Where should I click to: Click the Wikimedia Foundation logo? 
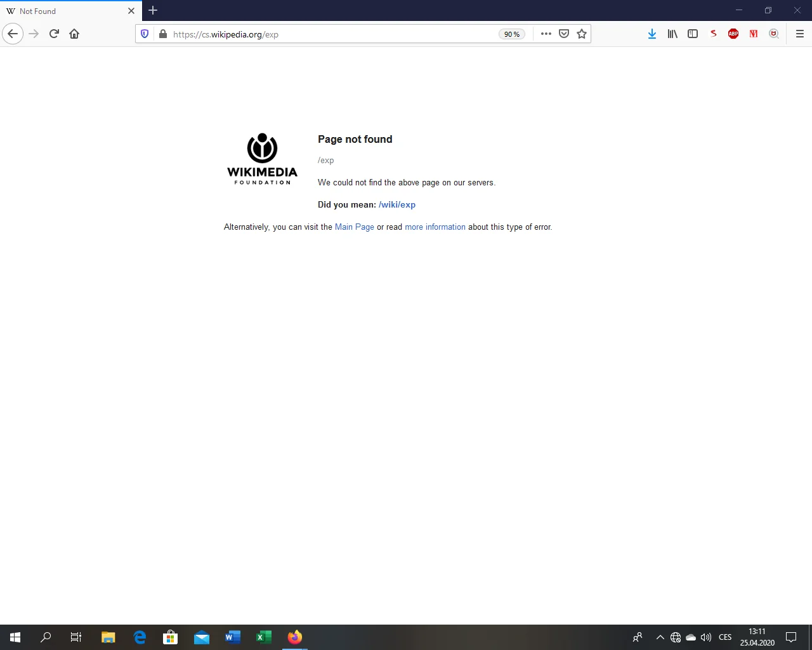263,159
